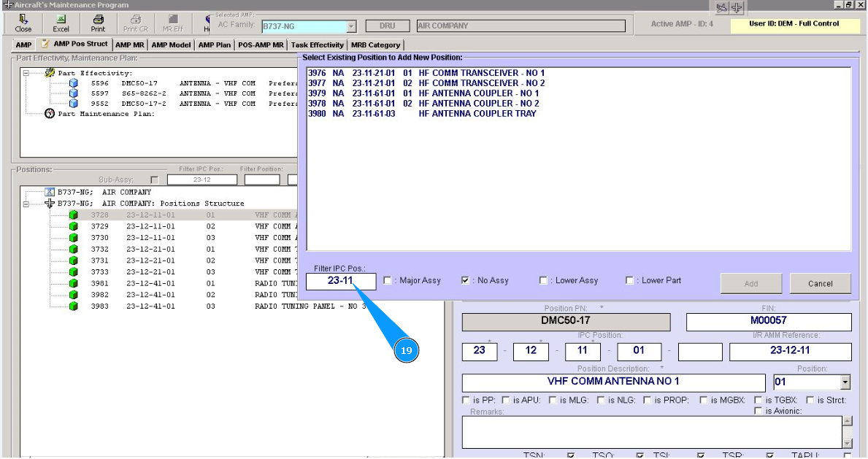The image size is (868, 459).
Task: Select the green cube for position 3729
Action: [73, 226]
